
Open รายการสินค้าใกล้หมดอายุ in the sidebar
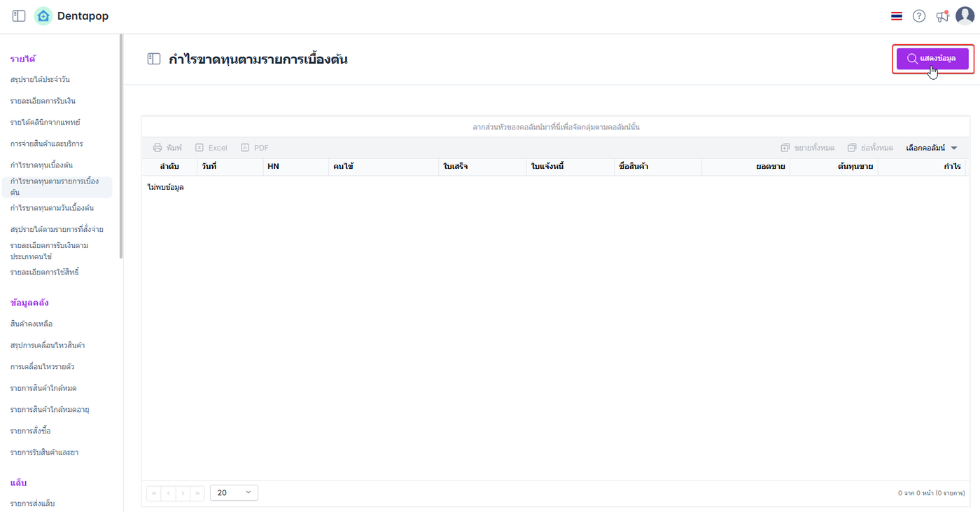point(49,410)
